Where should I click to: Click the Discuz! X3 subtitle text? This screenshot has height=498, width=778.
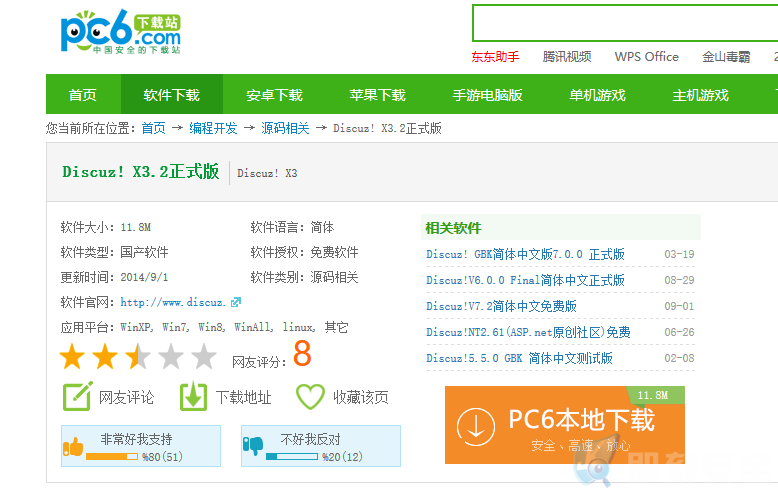point(267,173)
